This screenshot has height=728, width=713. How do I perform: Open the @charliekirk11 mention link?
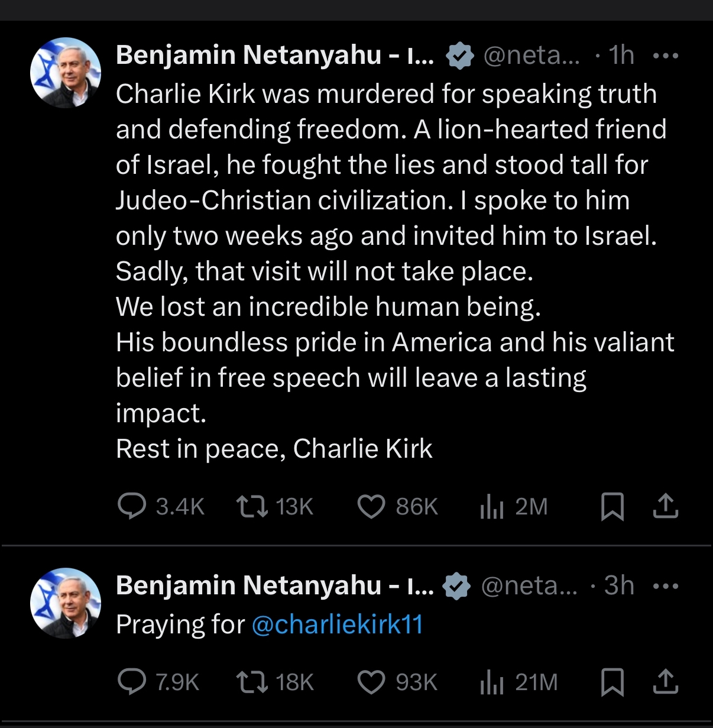tap(337, 625)
